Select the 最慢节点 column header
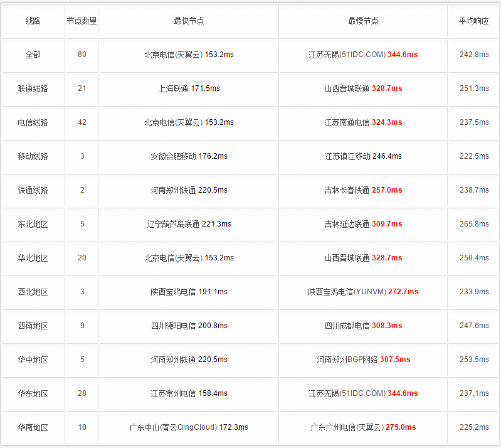This screenshot has height=448, width=501. (x=363, y=21)
